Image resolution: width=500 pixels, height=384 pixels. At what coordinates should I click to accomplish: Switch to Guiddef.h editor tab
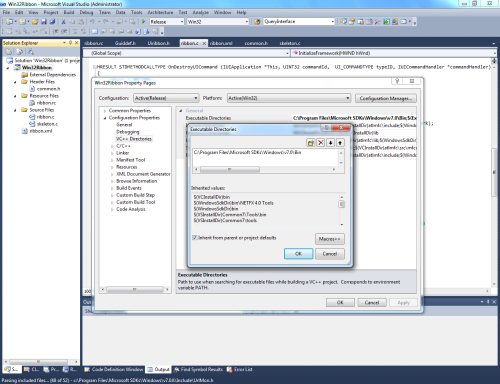(x=125, y=43)
